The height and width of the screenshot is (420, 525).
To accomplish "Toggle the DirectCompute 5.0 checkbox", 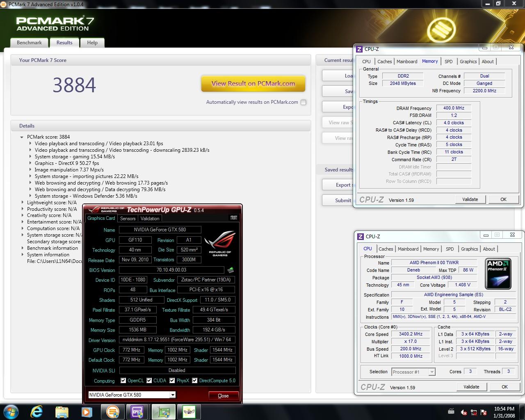I will click(x=195, y=380).
